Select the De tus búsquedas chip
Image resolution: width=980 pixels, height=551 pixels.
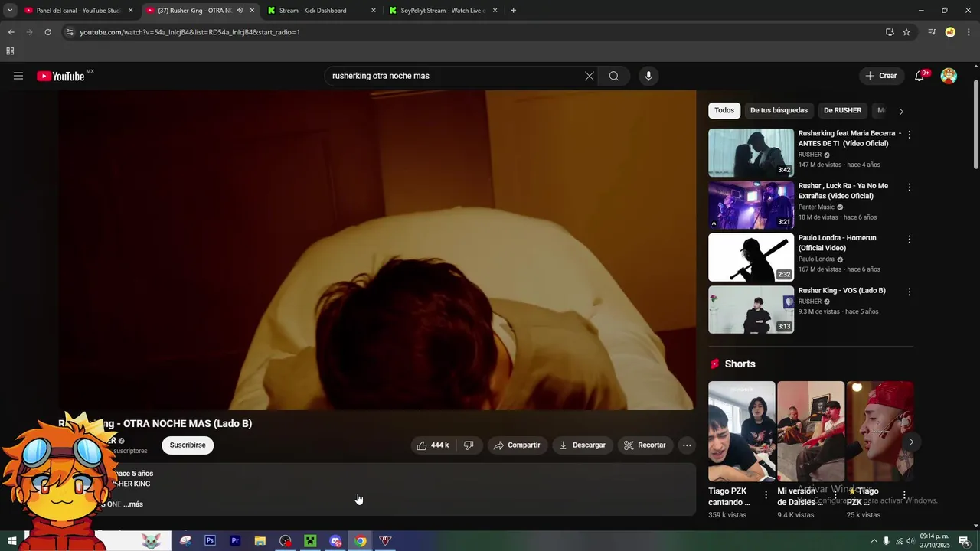point(779,111)
